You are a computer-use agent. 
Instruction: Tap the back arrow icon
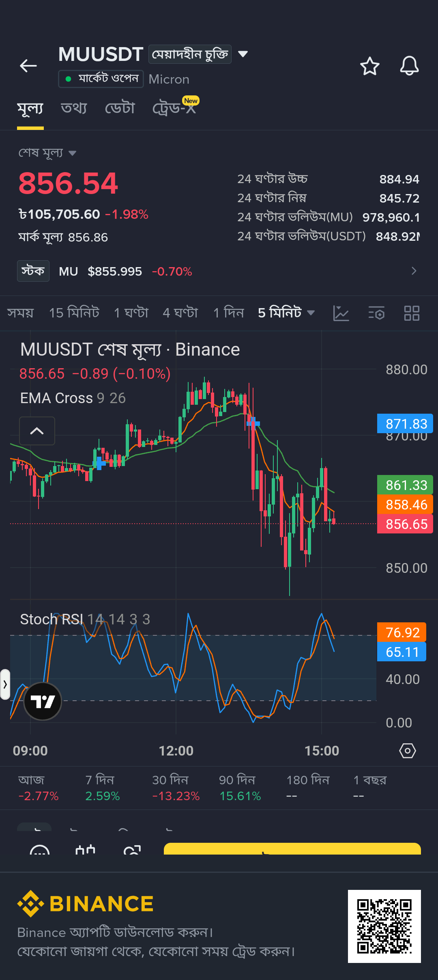(28, 65)
